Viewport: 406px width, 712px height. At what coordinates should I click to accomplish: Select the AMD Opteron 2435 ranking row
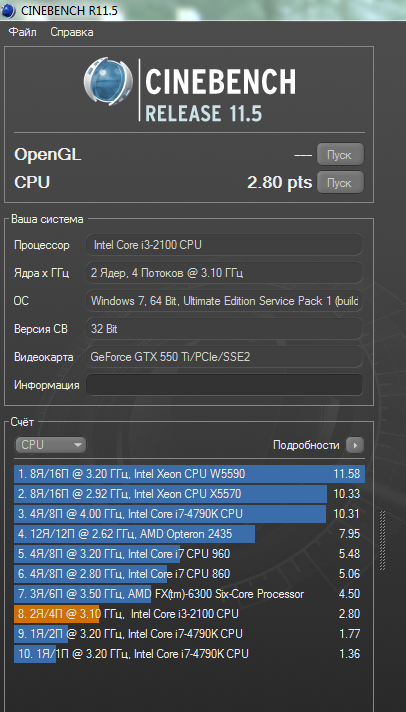pos(189,534)
